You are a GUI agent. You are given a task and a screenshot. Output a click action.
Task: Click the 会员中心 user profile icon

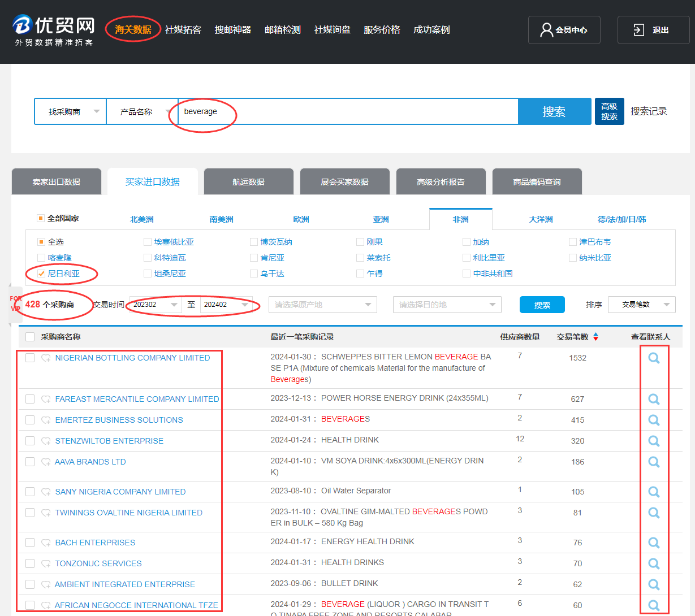tap(546, 30)
